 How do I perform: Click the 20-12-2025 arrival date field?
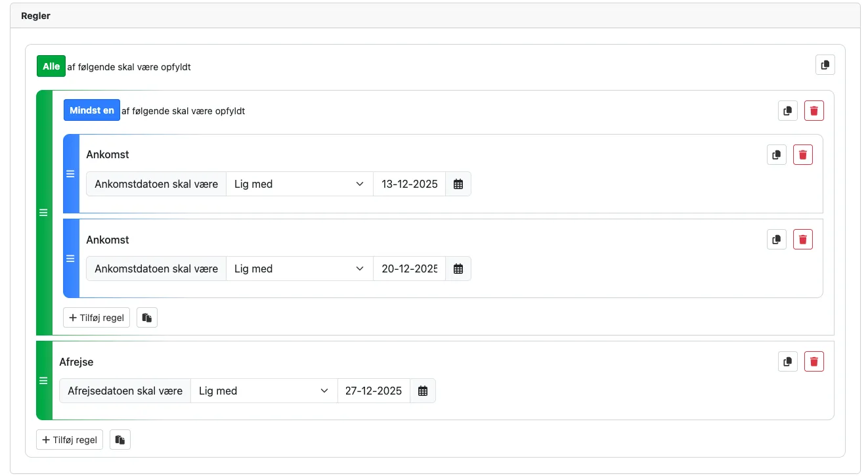point(409,269)
